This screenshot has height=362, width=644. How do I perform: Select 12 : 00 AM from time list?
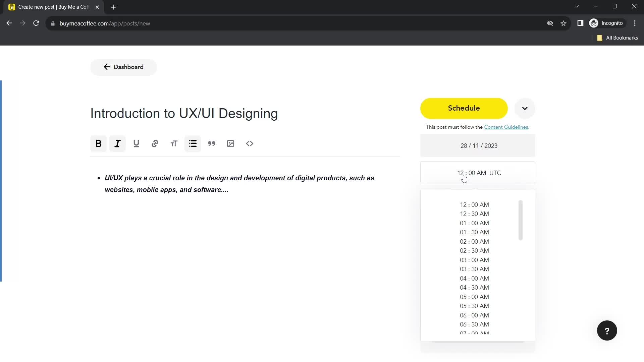tap(474, 205)
